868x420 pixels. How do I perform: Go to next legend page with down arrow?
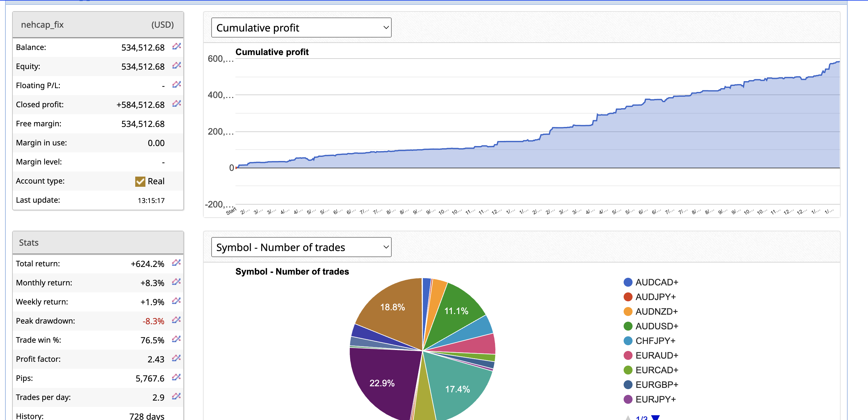(655, 418)
